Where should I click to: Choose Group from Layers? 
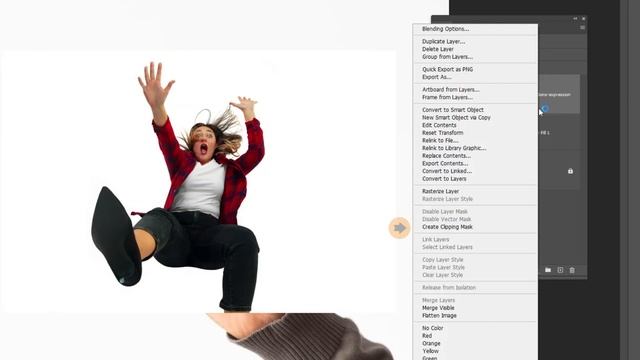pos(447,57)
